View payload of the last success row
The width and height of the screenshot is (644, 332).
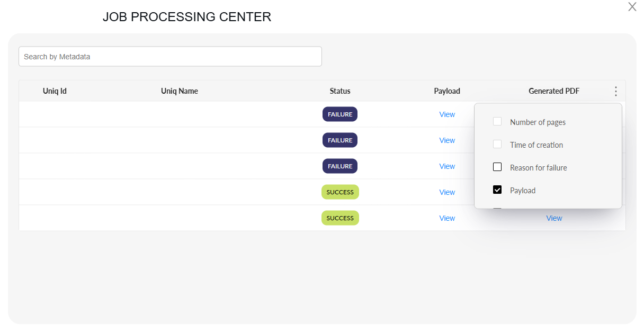[447, 218]
